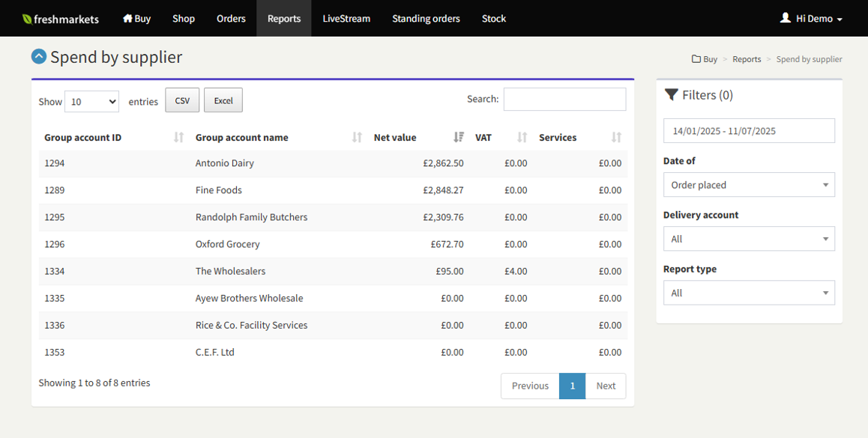The width and height of the screenshot is (868, 438).
Task: Focus the Search input field
Action: (x=564, y=100)
